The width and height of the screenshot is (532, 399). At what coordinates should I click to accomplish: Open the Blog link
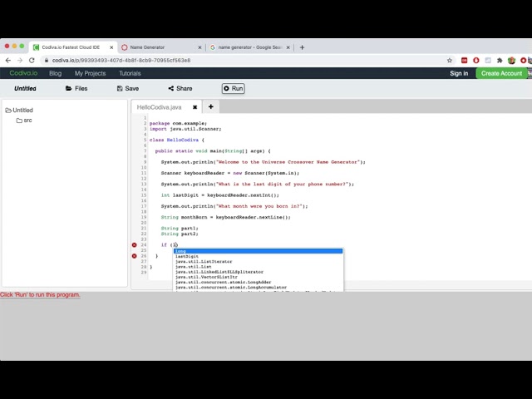click(56, 73)
